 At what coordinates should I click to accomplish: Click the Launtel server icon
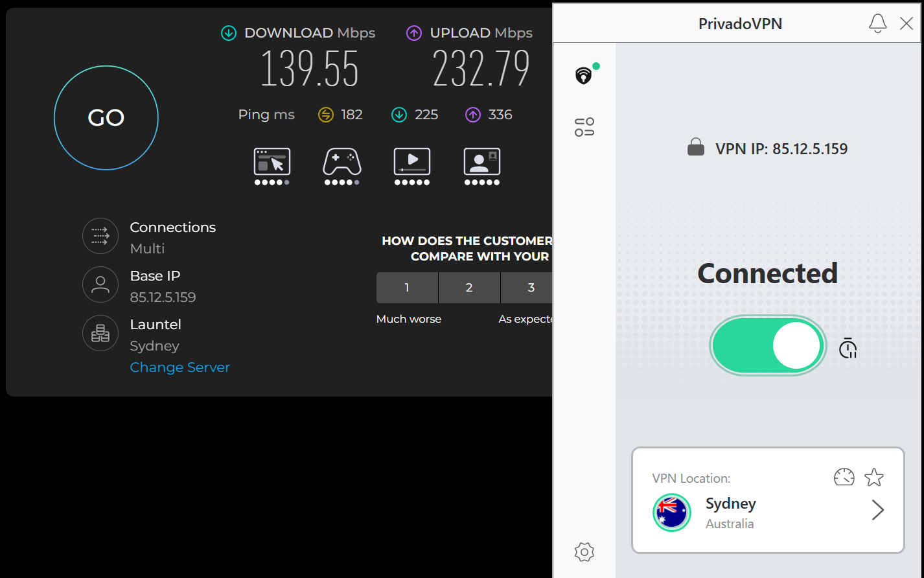click(x=100, y=333)
